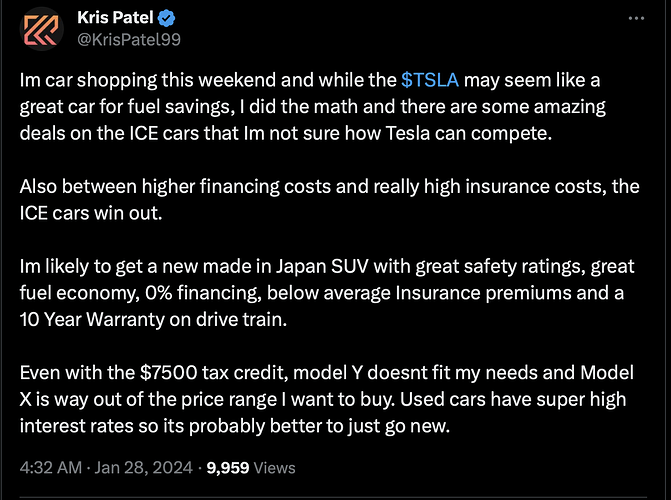Click the line starting "deals on the ICE cars"
Image resolution: width=671 pixels, height=500 pixels.
(x=286, y=133)
